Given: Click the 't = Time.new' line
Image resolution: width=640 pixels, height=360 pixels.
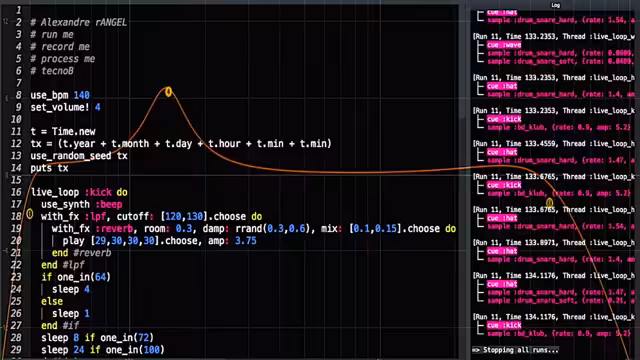Looking at the screenshot, I should tap(63, 131).
